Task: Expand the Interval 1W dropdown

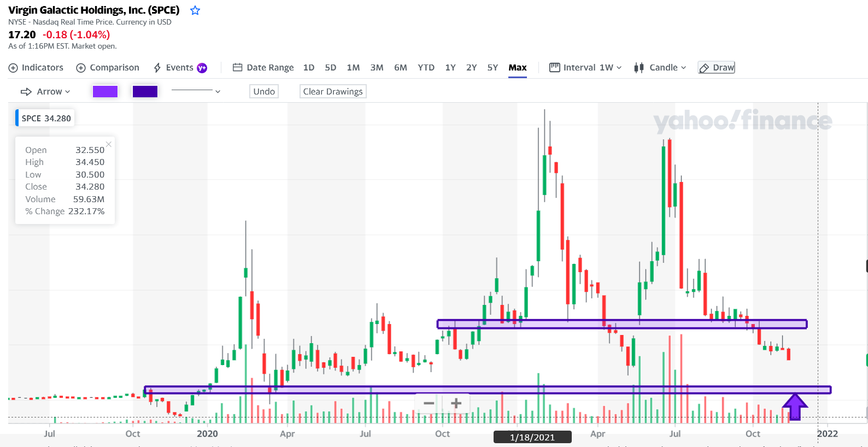Action: [585, 68]
